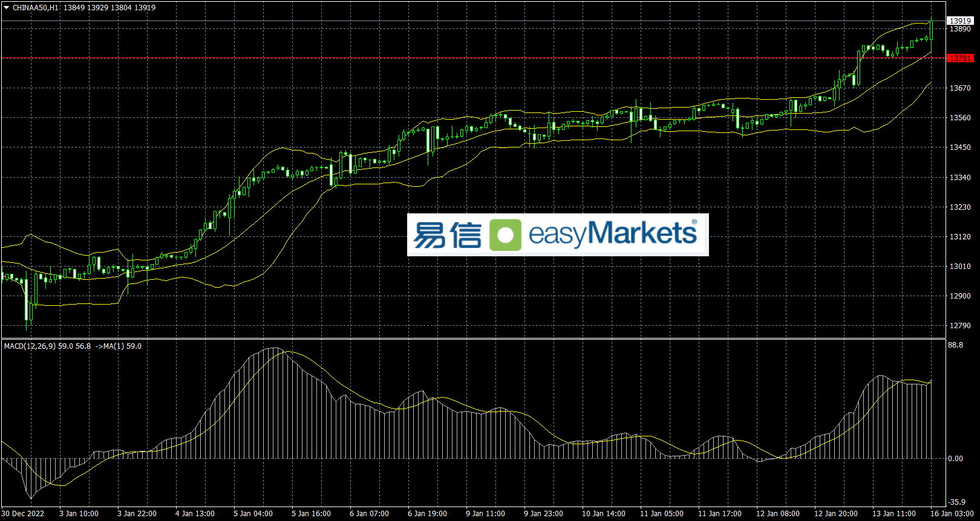Image resolution: width=980 pixels, height=521 pixels.
Task: Click the 12 Jan 08:00 time label
Action: [x=778, y=514]
